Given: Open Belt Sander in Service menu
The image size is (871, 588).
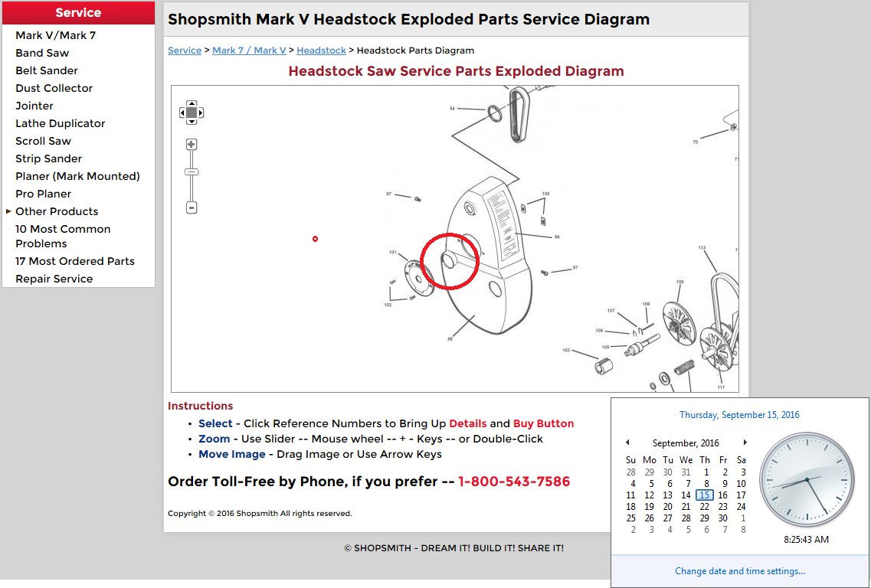Looking at the screenshot, I should click(47, 70).
